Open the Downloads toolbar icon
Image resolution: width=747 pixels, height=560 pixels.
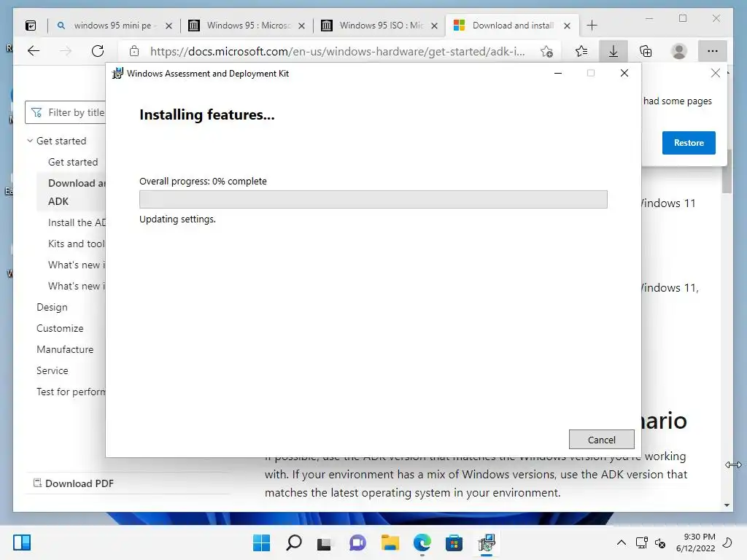(614, 51)
